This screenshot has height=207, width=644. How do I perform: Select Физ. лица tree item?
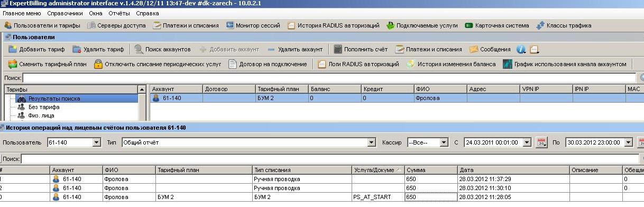41,115
